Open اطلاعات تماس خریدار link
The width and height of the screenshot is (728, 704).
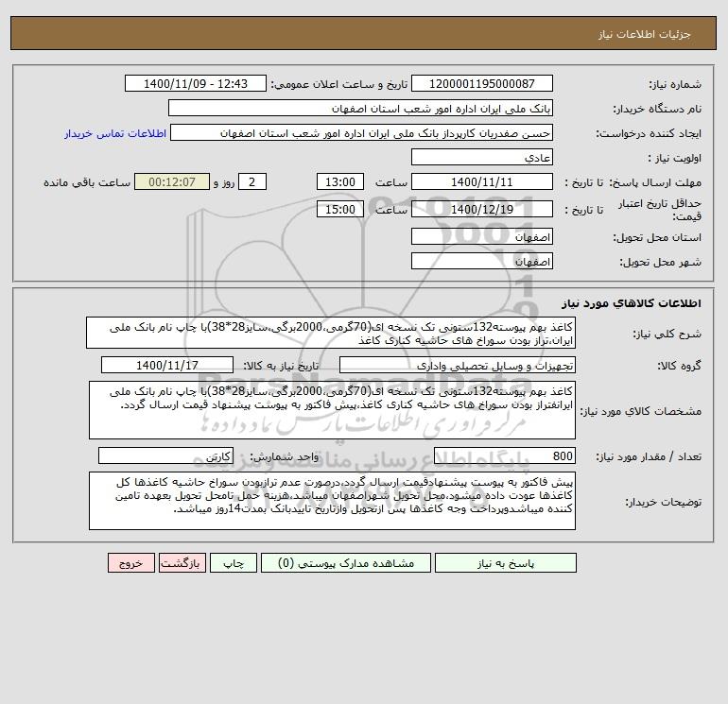click(115, 133)
